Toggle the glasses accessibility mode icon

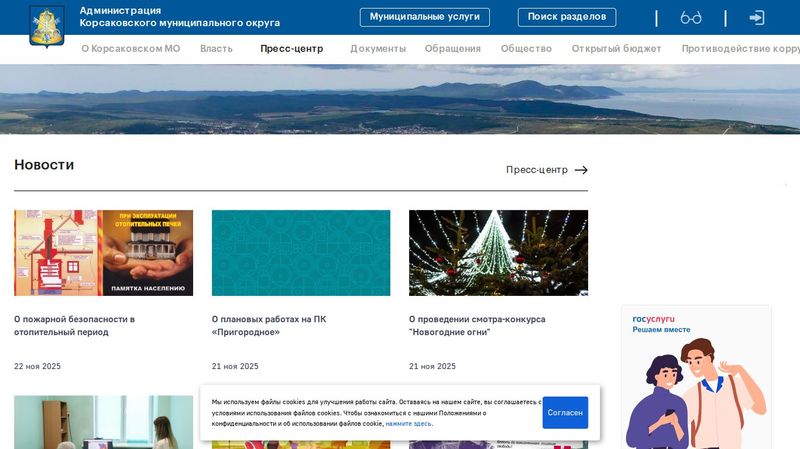pos(690,18)
